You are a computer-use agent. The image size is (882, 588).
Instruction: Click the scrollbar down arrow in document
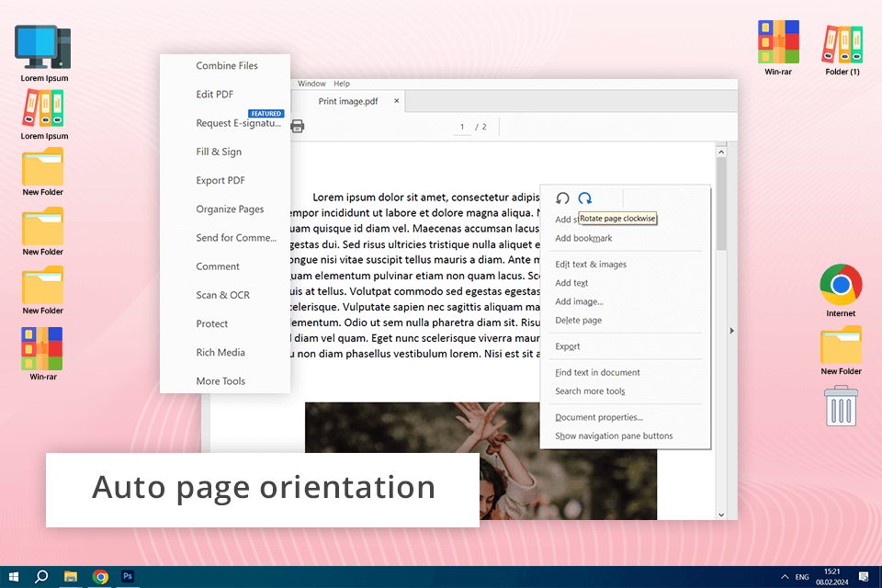pyautogui.click(x=721, y=514)
